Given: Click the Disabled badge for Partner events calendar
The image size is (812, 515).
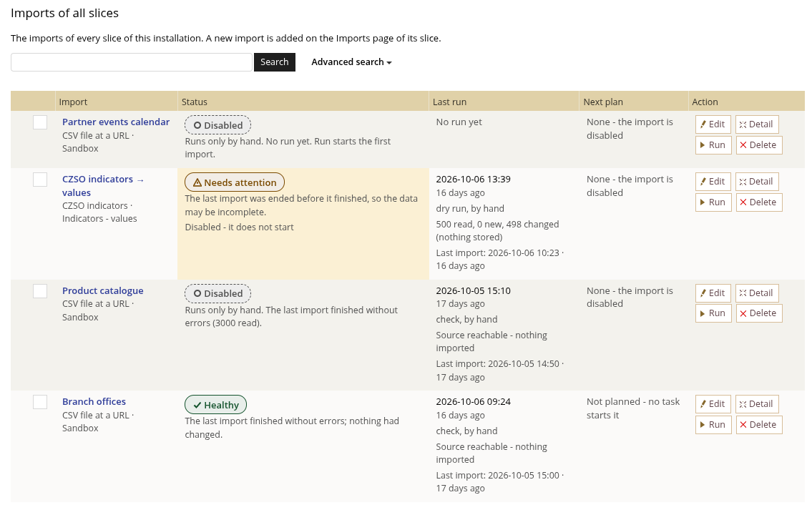Looking at the screenshot, I should point(218,125).
